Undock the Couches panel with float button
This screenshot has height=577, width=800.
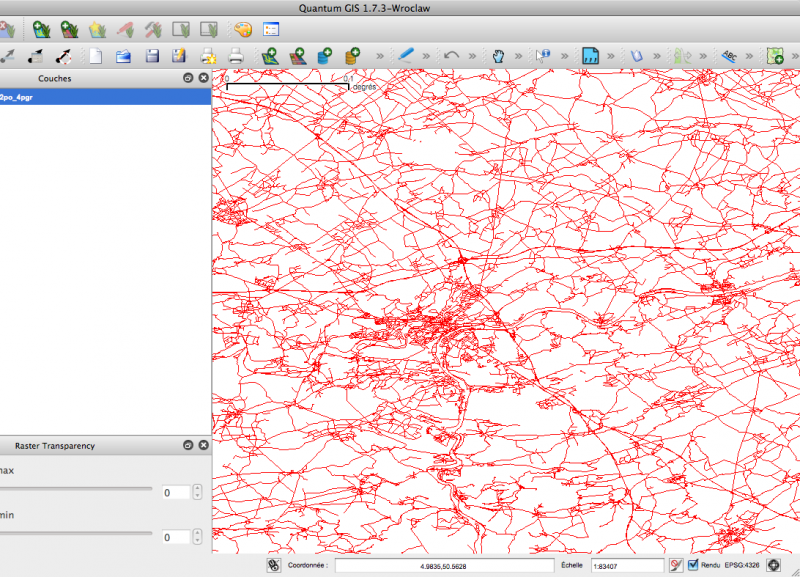pyautogui.click(x=187, y=78)
